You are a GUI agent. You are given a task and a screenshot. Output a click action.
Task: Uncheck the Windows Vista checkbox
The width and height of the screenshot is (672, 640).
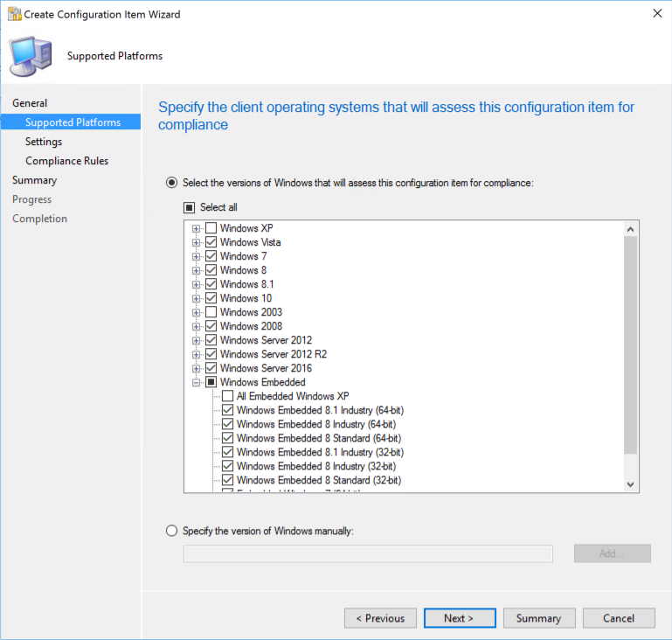(x=211, y=242)
